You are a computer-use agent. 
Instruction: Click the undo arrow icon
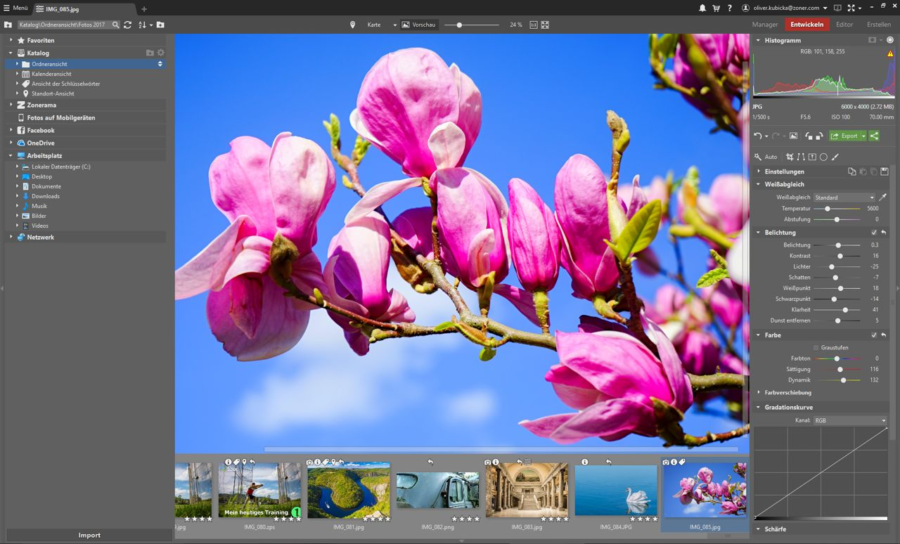point(758,136)
